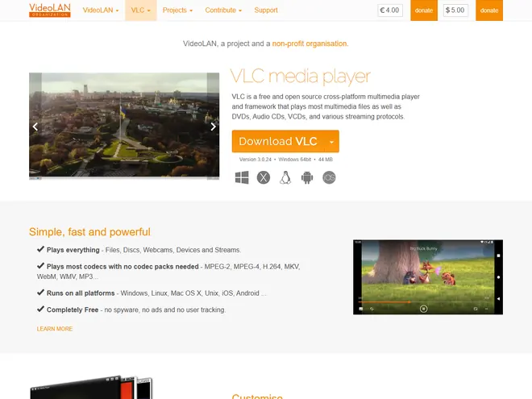The height and width of the screenshot is (399, 532).
Task: Donate using the dollar donate button
Action: (489, 10)
